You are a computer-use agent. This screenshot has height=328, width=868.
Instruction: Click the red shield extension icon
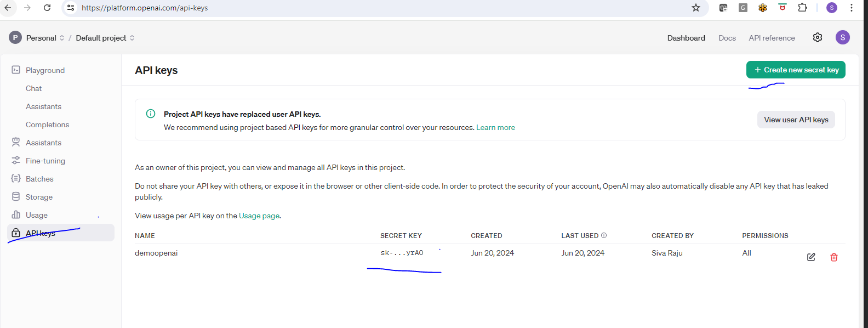point(783,7)
